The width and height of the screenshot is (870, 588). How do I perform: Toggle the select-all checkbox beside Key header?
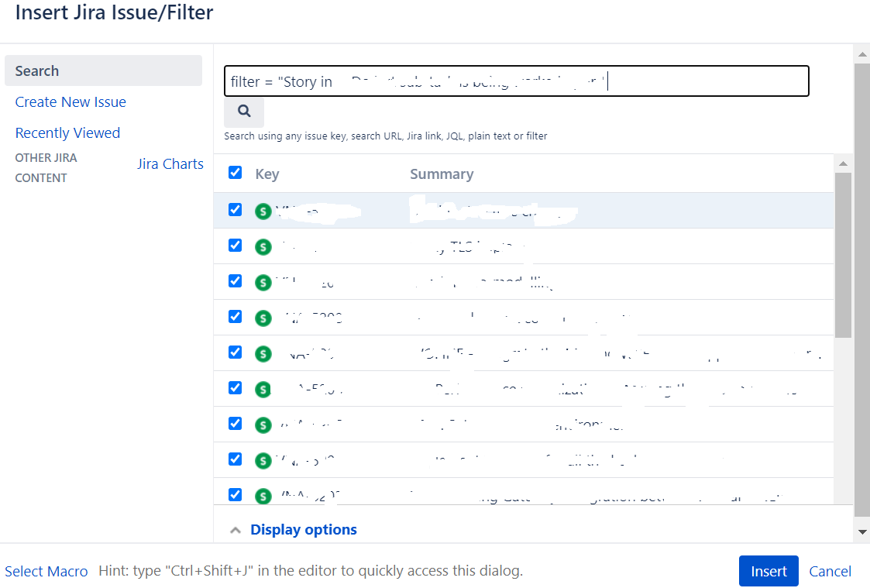pyautogui.click(x=236, y=173)
